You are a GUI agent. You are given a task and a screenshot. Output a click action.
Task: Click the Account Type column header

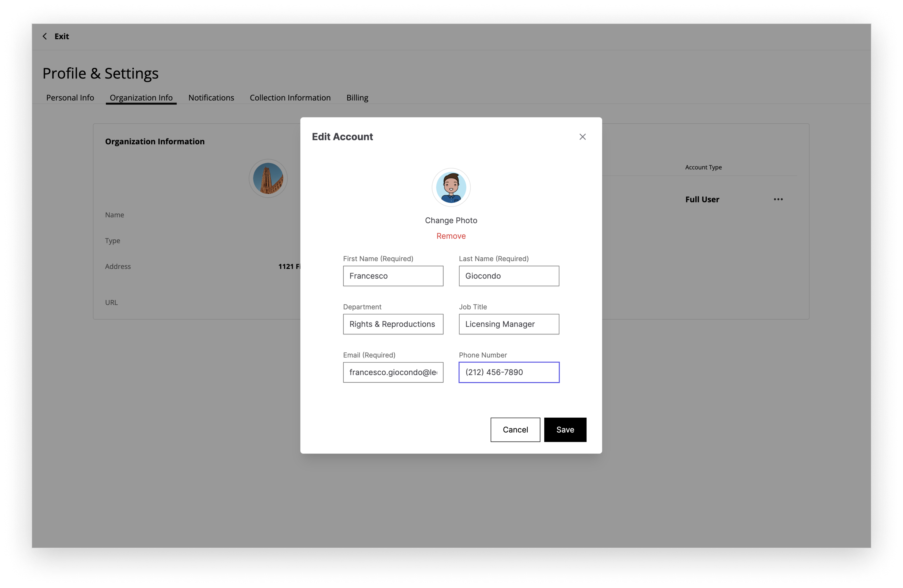point(703,167)
